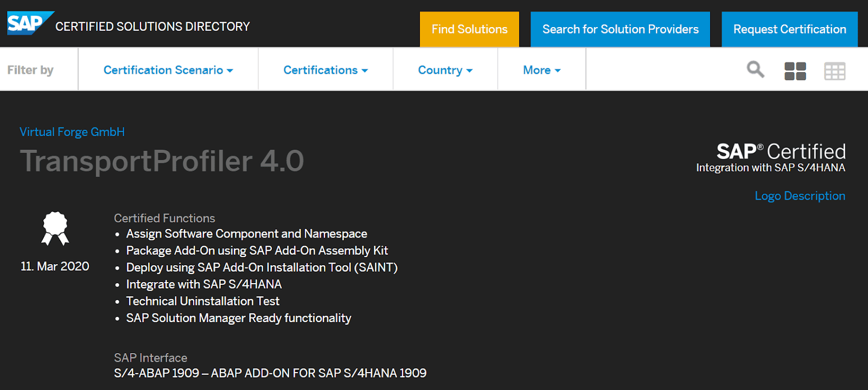
Task: Go to Search for Solution Providers
Action: click(620, 29)
